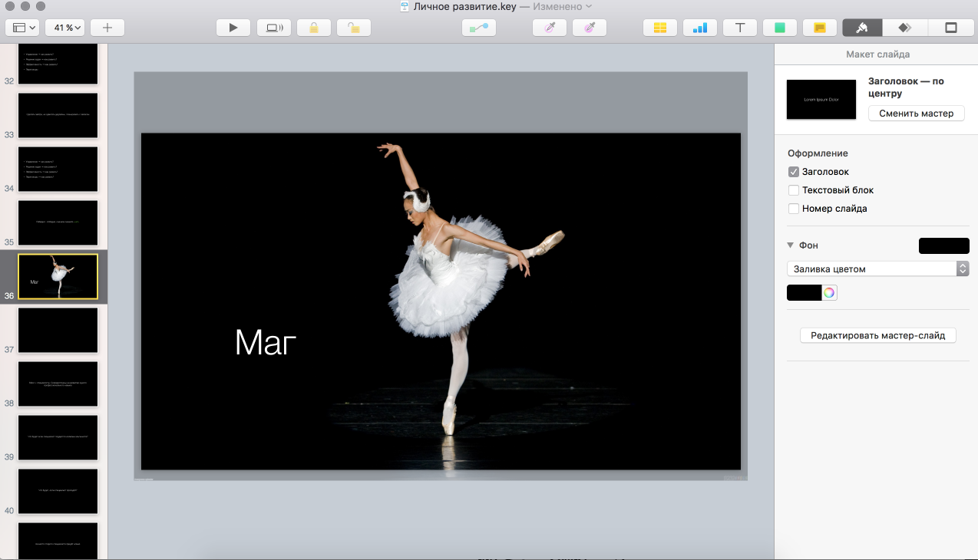
Task: Start Keynote Live broadcast icon
Action: [x=274, y=28]
